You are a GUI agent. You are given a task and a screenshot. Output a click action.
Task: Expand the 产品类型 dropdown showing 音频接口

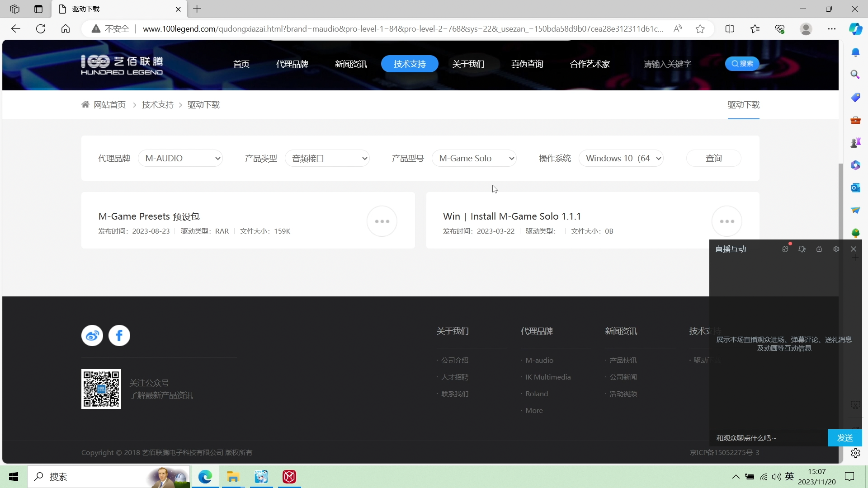(x=327, y=159)
